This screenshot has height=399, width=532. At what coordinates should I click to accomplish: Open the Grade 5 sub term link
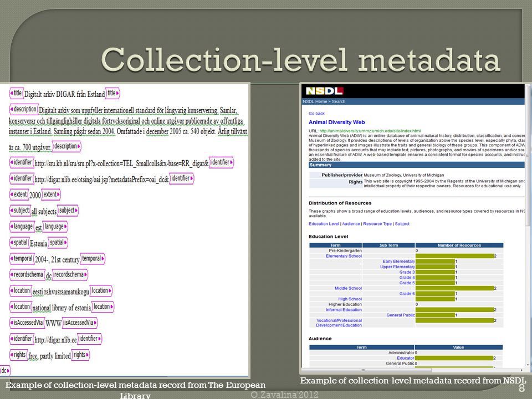tap(407, 283)
